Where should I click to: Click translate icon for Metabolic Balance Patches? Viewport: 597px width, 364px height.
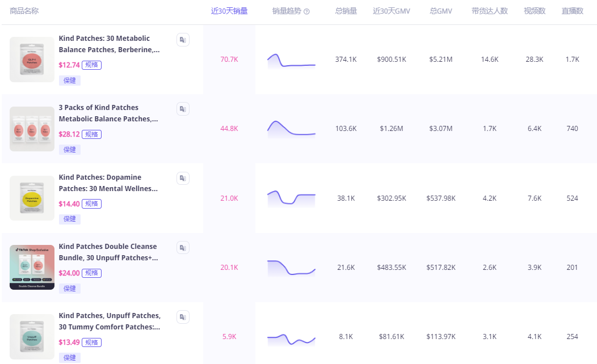click(183, 40)
